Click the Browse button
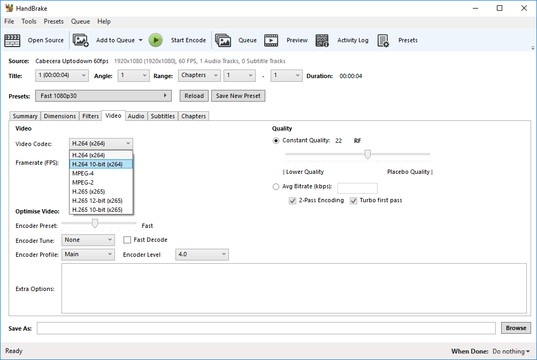 516,328
